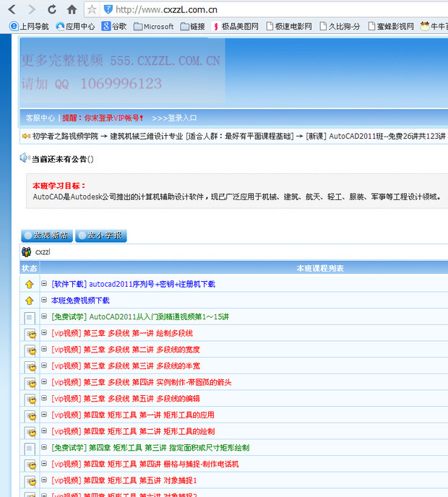This screenshot has width=448, height=497.
Task: Click the browser reload icon
Action: (x=52, y=9)
